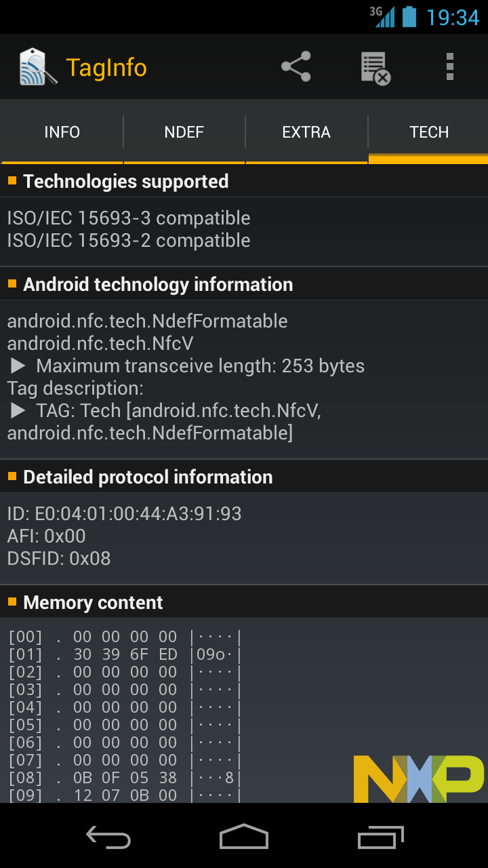Open the recent apps navigation icon

(x=380, y=836)
